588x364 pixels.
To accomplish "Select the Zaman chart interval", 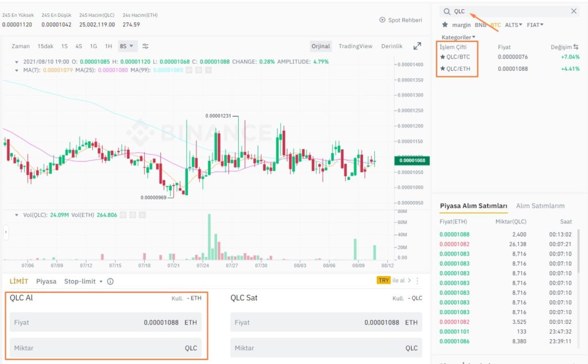I will coord(21,46).
